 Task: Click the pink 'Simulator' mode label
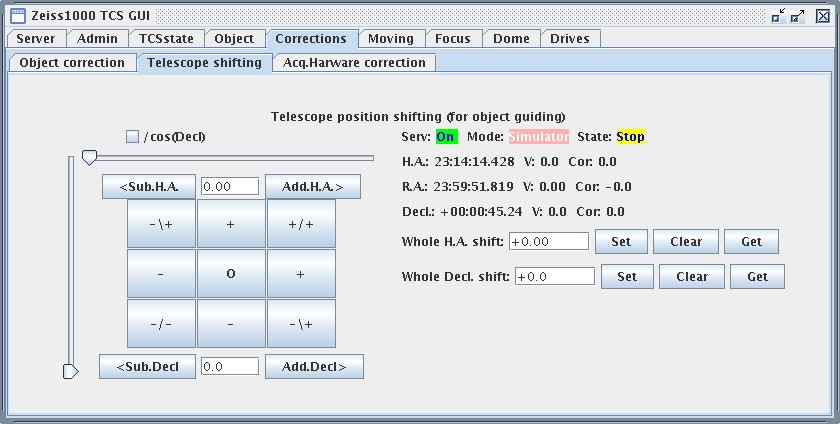[x=538, y=137]
